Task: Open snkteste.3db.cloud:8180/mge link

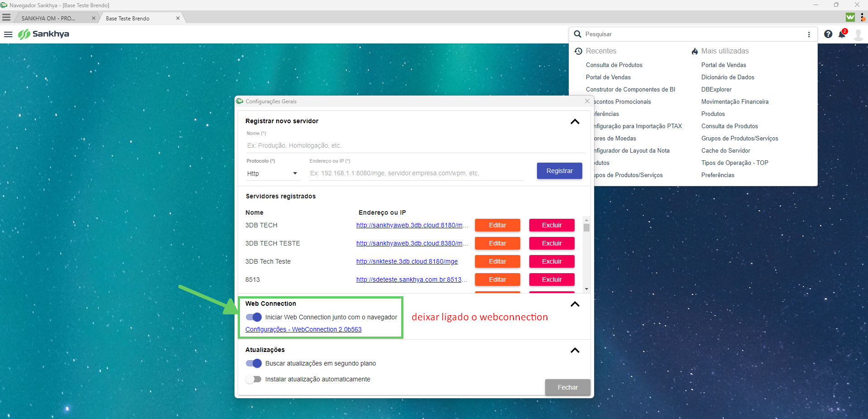Action: click(x=407, y=261)
